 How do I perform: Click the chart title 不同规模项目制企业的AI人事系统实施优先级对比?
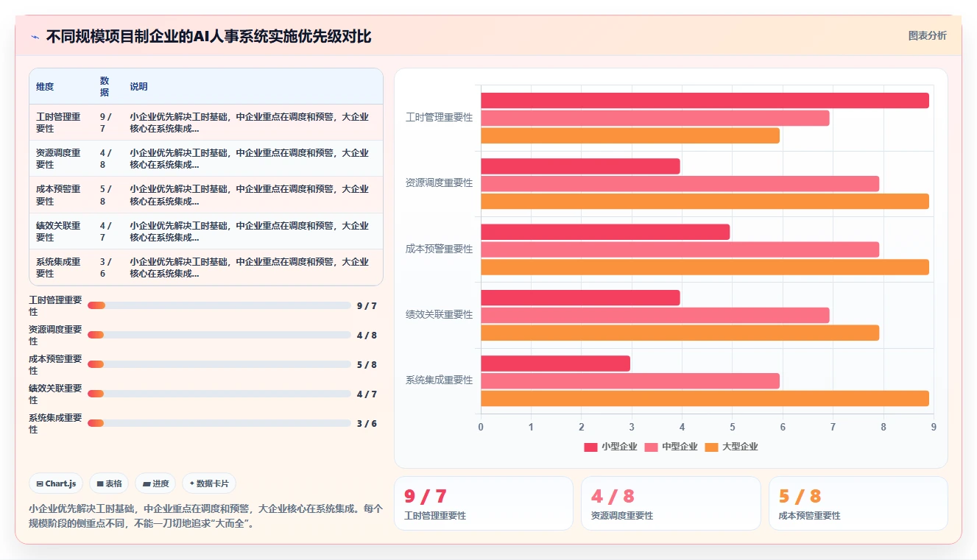(208, 36)
